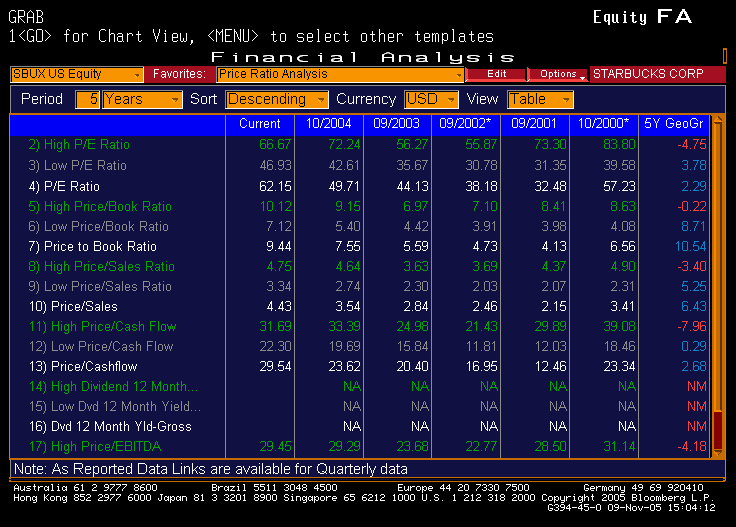Open the Price Ratio Analysis favorites dropdown
Viewport: 736px width, 527px height.
(x=340, y=74)
